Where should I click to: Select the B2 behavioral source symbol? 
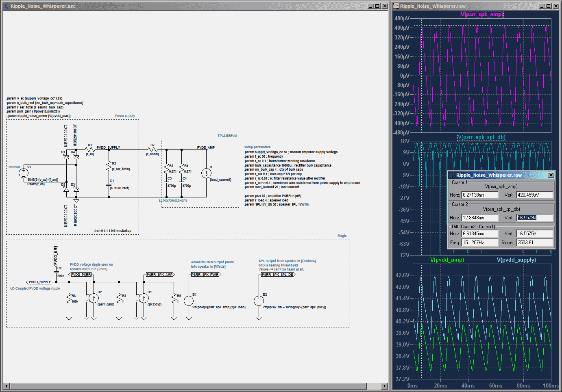point(259,301)
